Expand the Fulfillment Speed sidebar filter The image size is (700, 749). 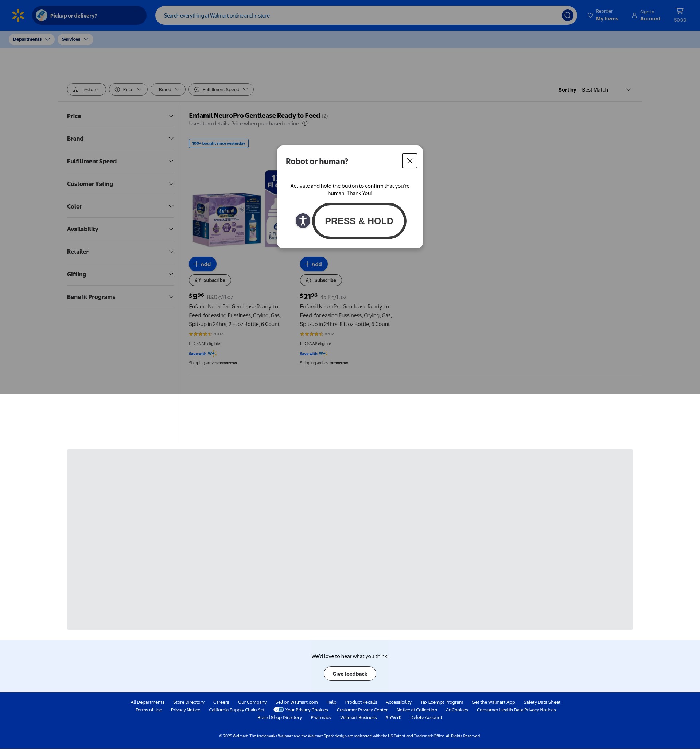(120, 161)
